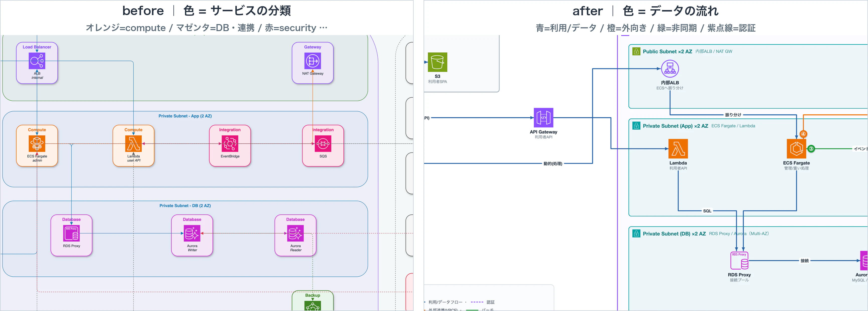Screen dimensions: 868x311
Task: Click the EventBridge icon
Action: coord(230,144)
